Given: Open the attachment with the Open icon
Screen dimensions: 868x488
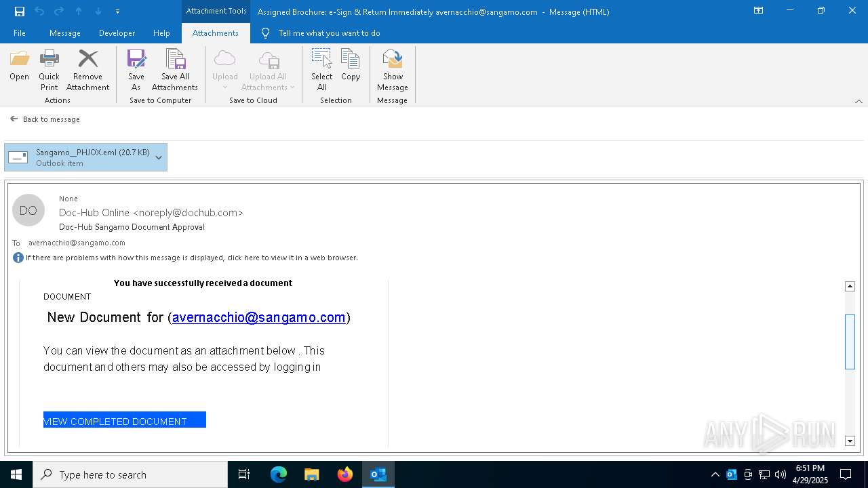Looking at the screenshot, I should [x=19, y=66].
